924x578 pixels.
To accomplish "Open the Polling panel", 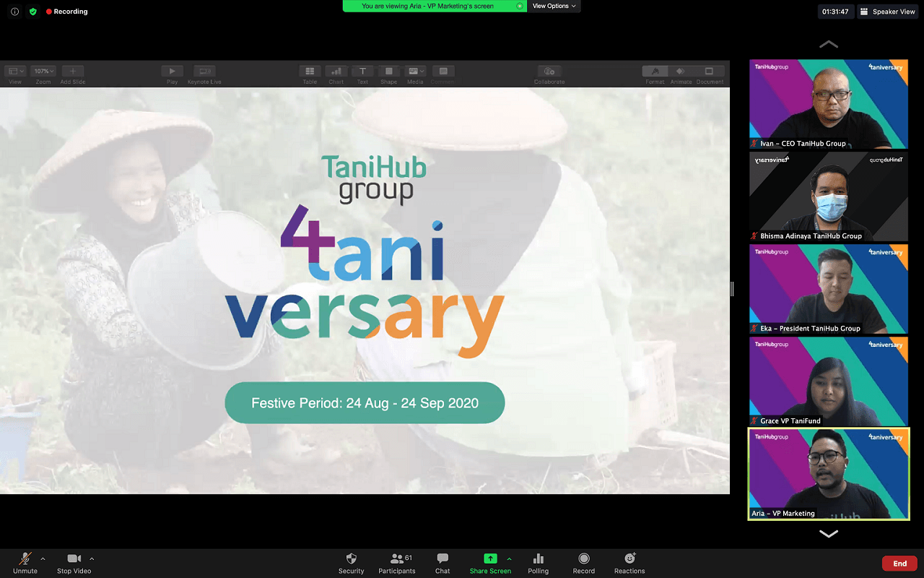I will point(538,559).
